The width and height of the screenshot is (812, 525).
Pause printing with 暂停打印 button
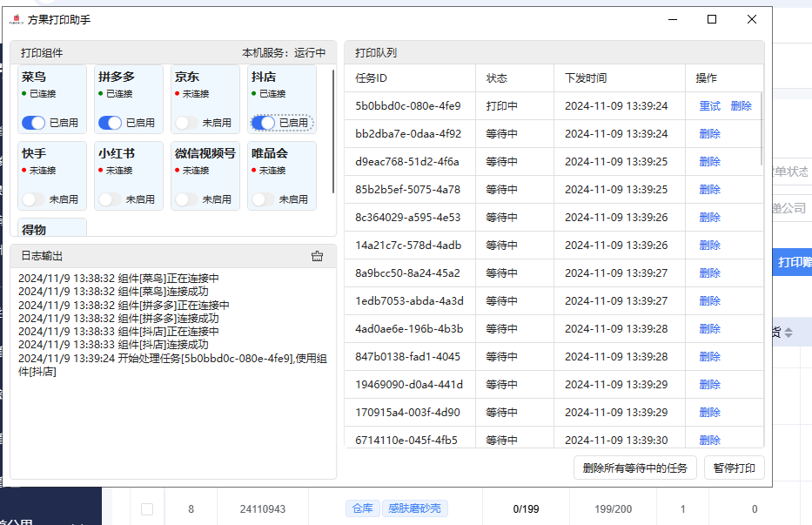click(735, 468)
